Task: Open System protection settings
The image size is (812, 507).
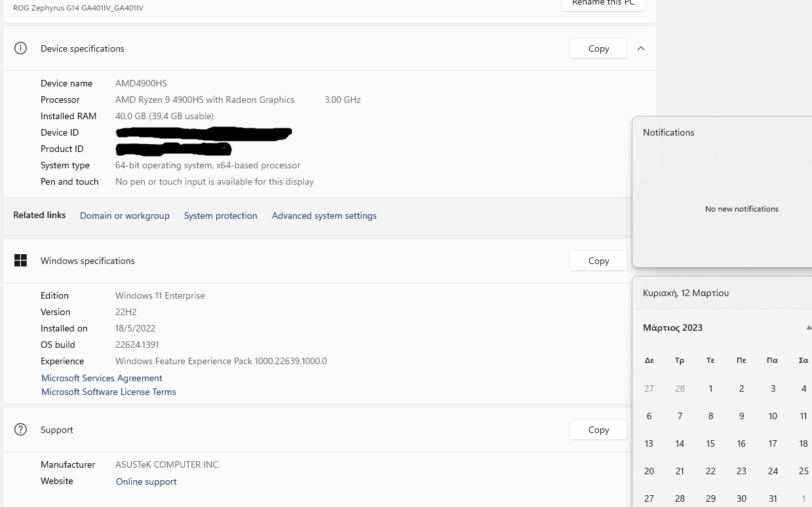Action: [x=220, y=216]
